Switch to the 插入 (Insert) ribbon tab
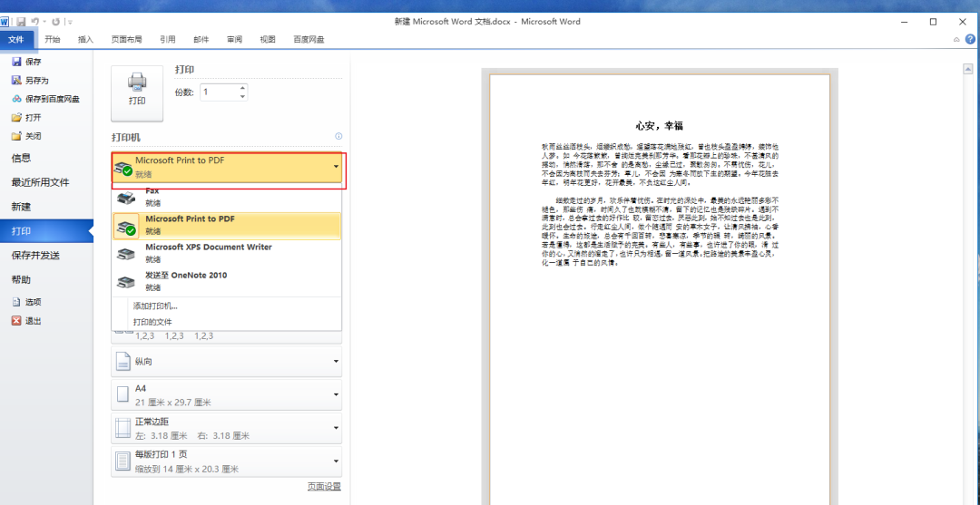 point(85,39)
